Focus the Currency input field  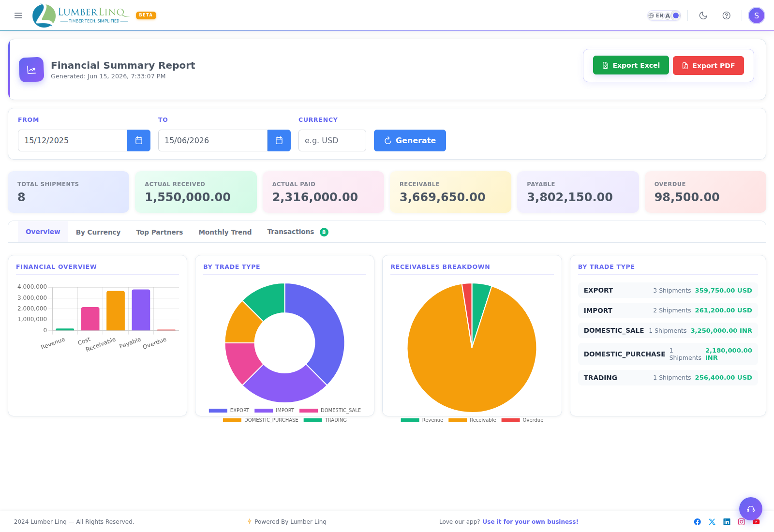[x=332, y=140]
